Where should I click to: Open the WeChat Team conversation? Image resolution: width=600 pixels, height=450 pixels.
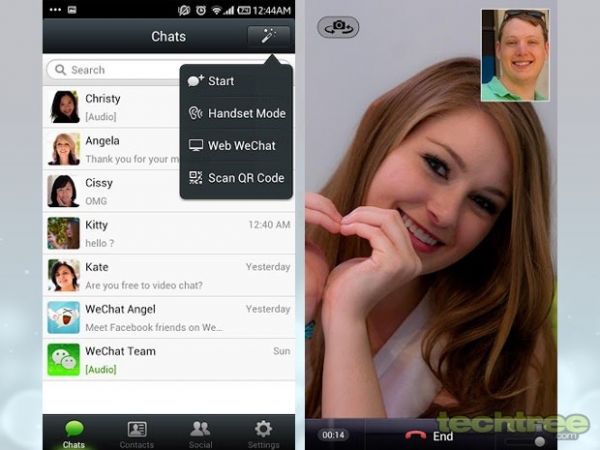click(169, 359)
